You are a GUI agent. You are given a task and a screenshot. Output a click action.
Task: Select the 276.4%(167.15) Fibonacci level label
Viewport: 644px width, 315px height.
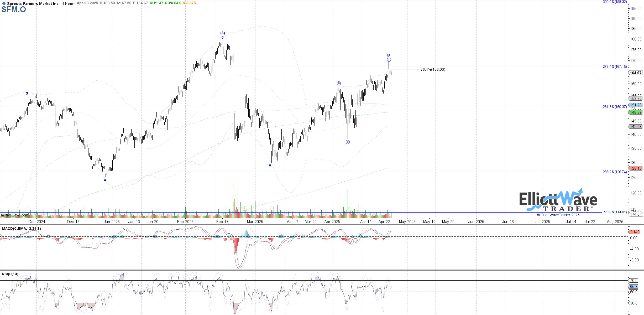614,66
